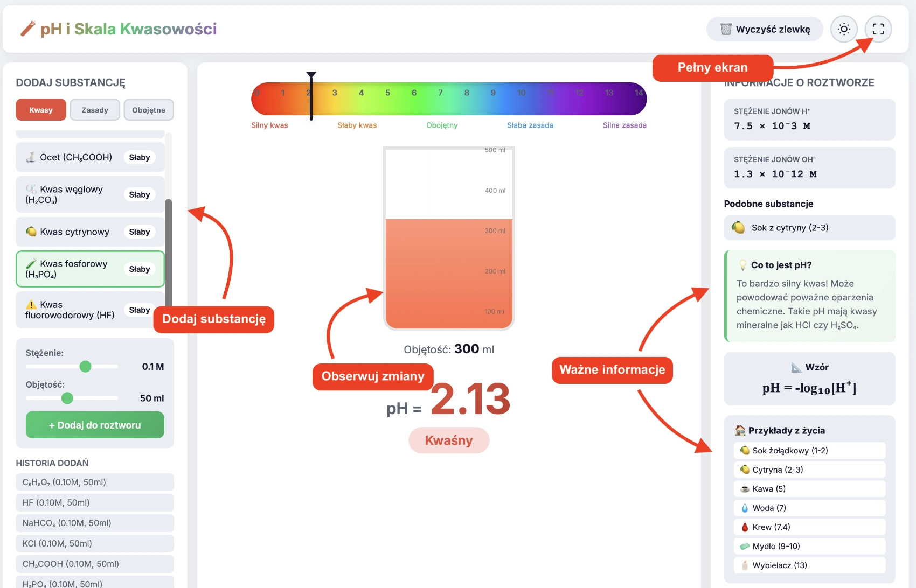
Task: Click the substance list scrollbar
Action: click(168, 253)
